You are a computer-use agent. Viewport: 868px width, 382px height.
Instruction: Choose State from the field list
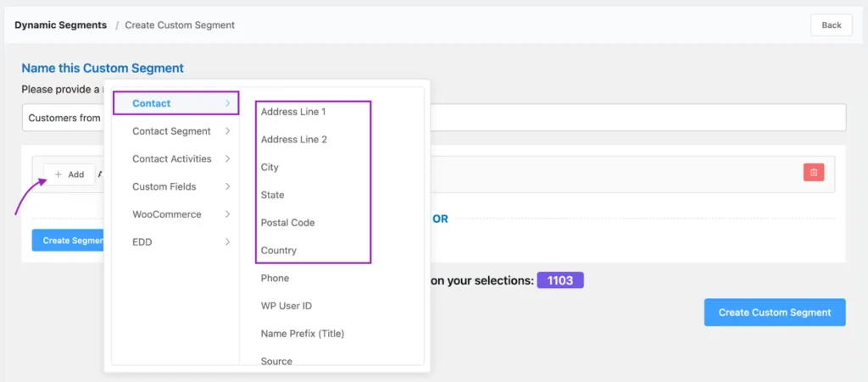(x=272, y=195)
